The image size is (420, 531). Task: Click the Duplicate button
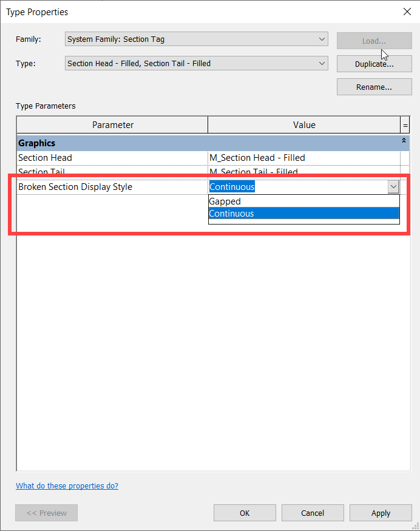tap(374, 64)
